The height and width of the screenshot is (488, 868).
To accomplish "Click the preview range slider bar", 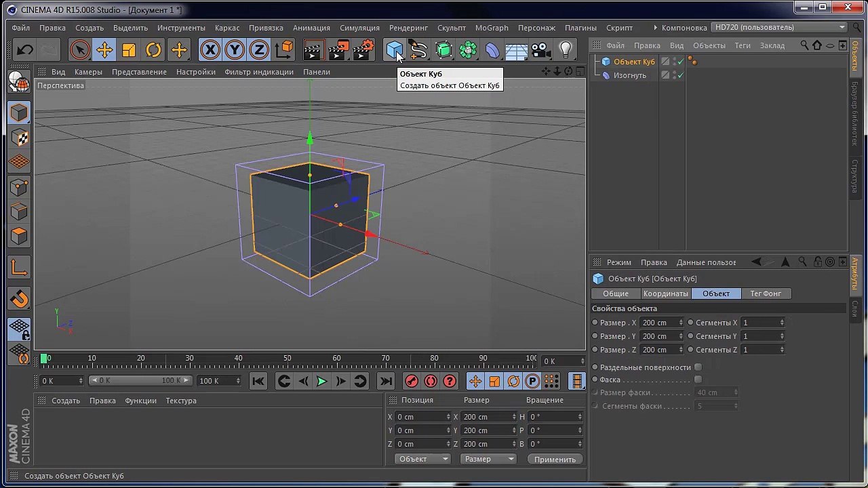I will 141,381.
